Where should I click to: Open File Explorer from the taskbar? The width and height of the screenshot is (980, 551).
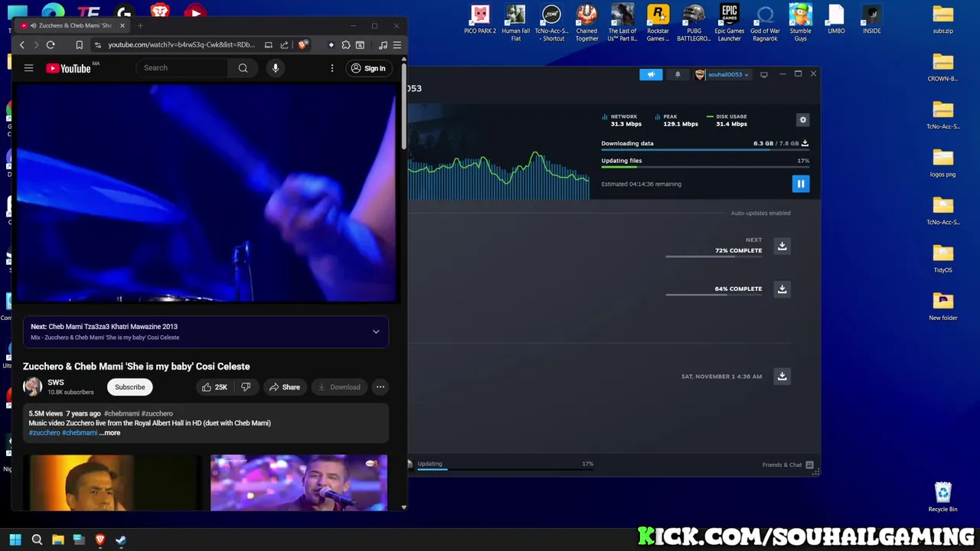point(57,540)
